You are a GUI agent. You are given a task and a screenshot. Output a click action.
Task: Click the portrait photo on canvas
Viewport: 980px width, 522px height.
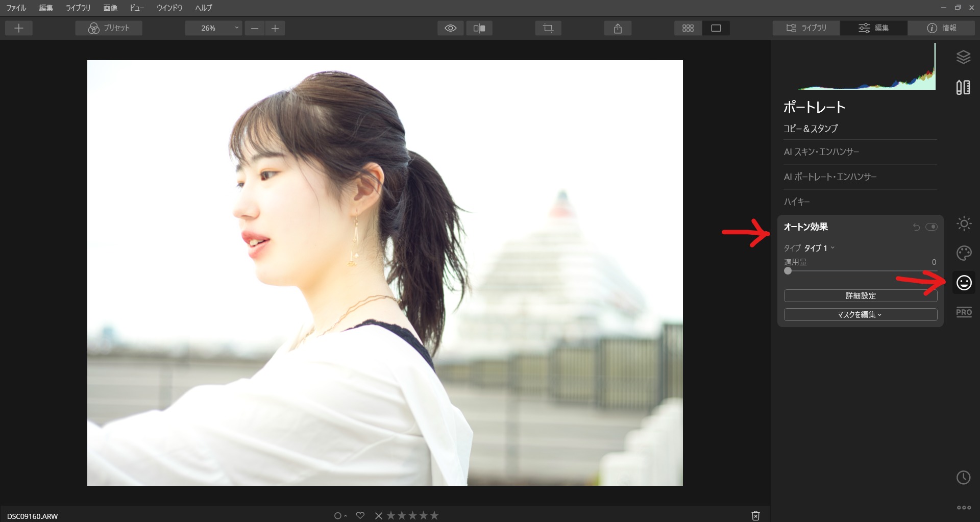click(385, 273)
